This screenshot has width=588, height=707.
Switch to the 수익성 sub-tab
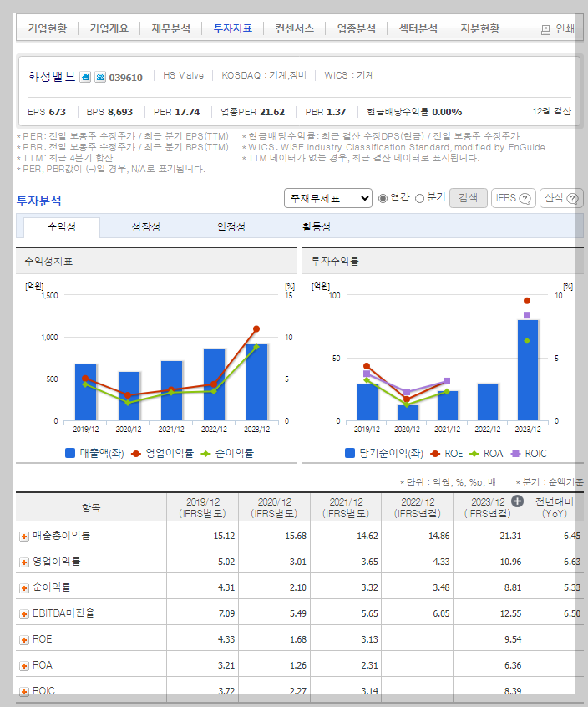point(62,226)
